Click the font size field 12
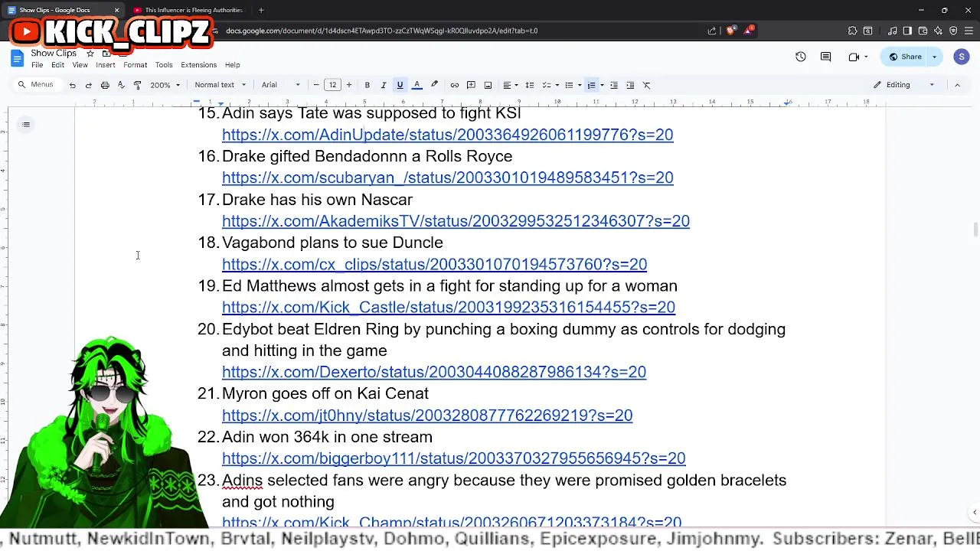The image size is (980, 551). [x=332, y=85]
